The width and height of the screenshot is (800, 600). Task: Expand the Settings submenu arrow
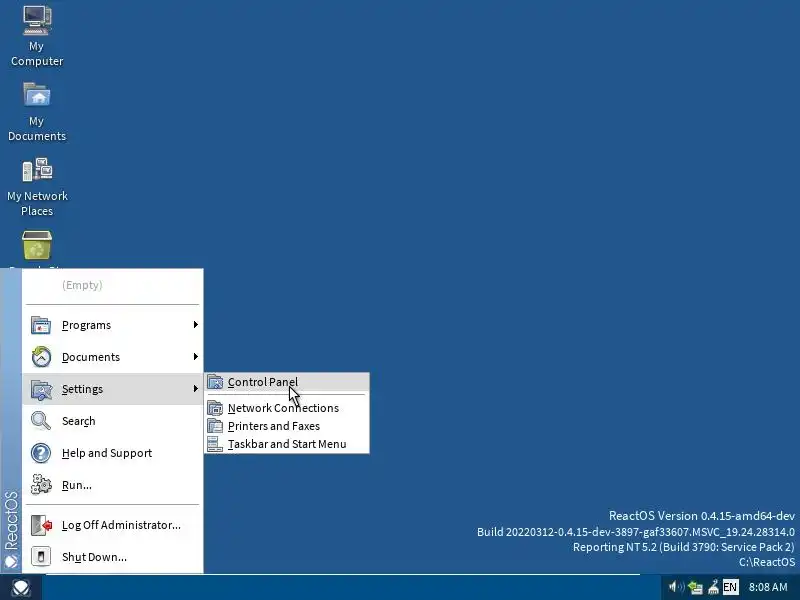[195, 389]
